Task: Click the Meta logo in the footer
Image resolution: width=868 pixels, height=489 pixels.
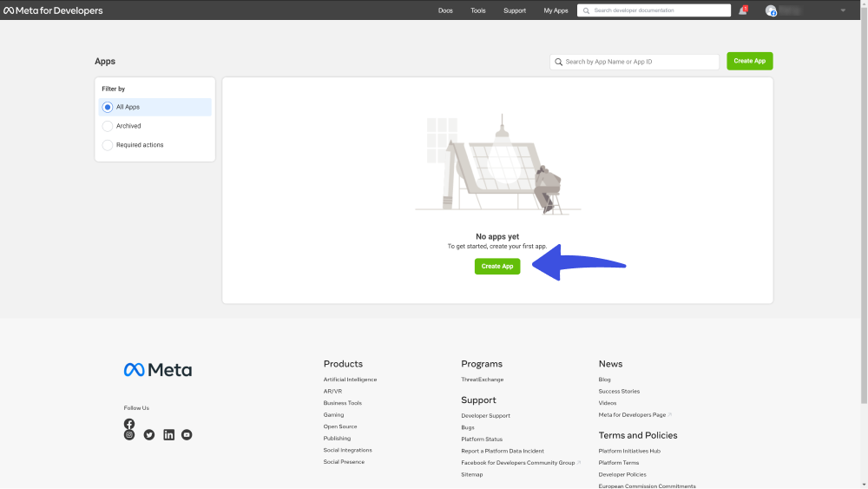Action: 158,370
